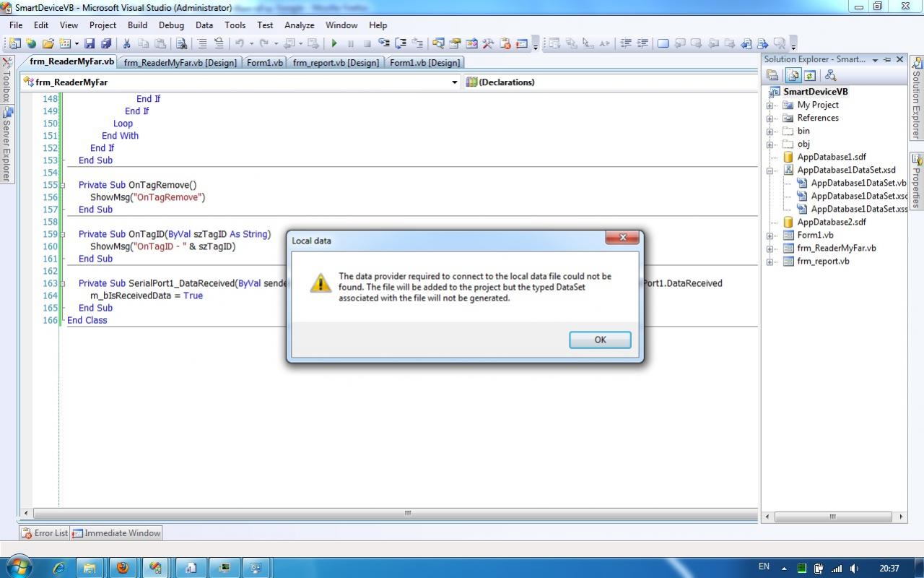Viewport: 924px width, 578px height.
Task: Open the Toolbox side tab
Action: 6,81
